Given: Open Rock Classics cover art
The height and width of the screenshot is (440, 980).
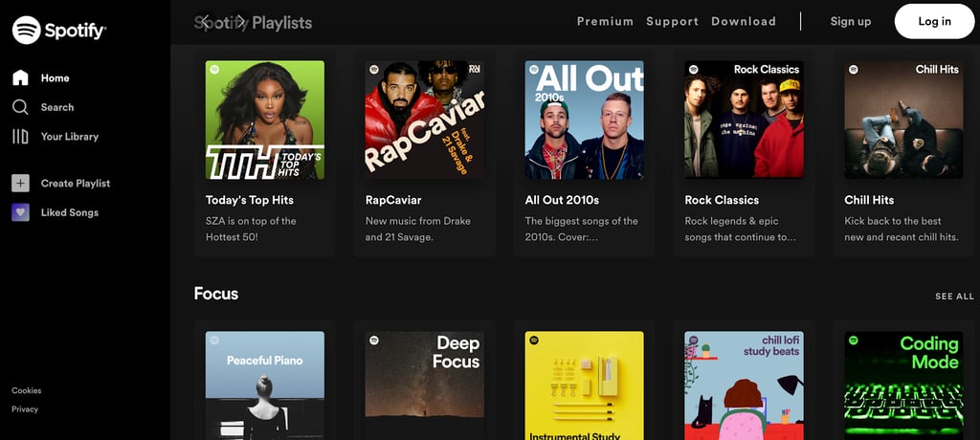Looking at the screenshot, I should click(744, 120).
